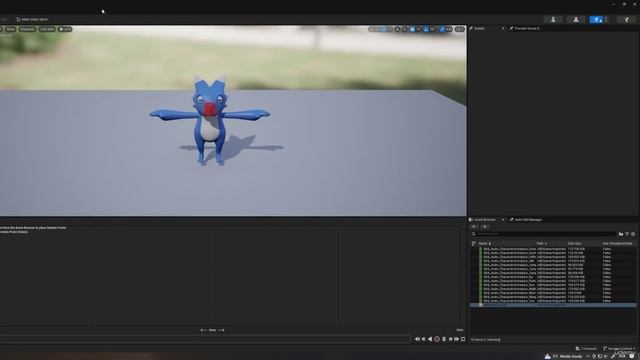Pause the animation playback

click(x=444, y=339)
